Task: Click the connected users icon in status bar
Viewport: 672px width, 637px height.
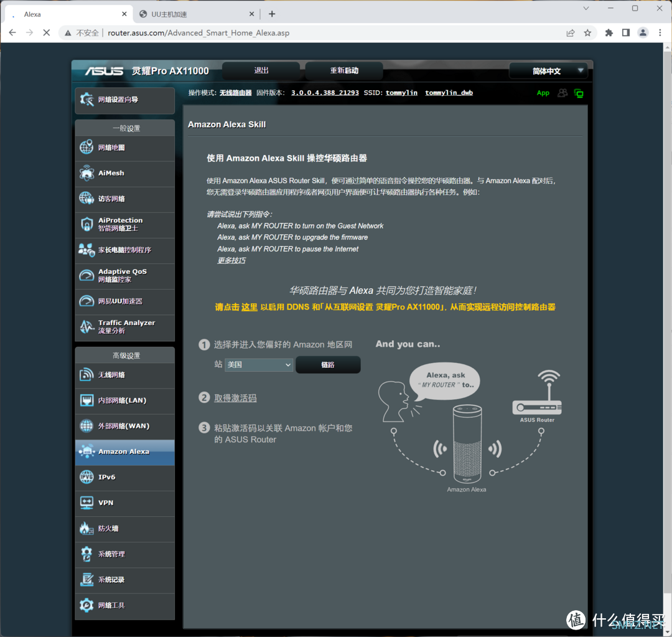Action: [562, 93]
